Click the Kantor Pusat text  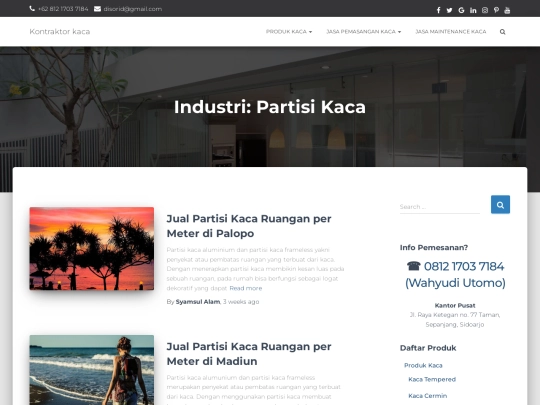455,305
